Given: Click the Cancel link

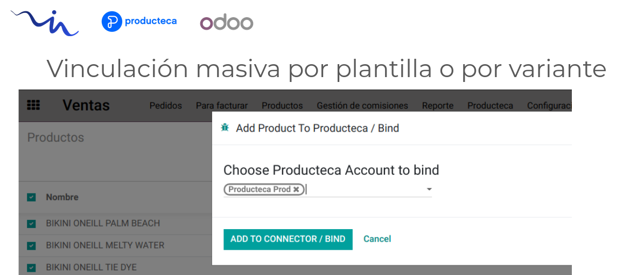Looking at the screenshot, I should tap(377, 239).
